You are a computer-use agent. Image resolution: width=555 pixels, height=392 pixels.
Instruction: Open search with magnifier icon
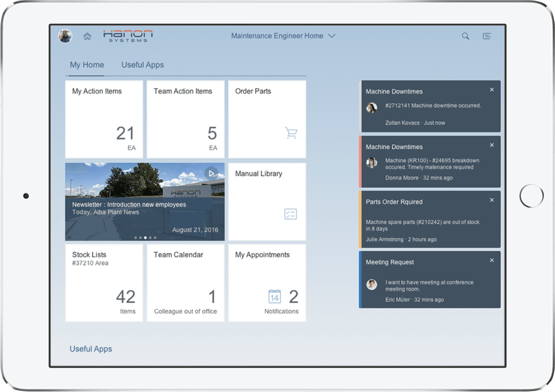click(x=465, y=36)
